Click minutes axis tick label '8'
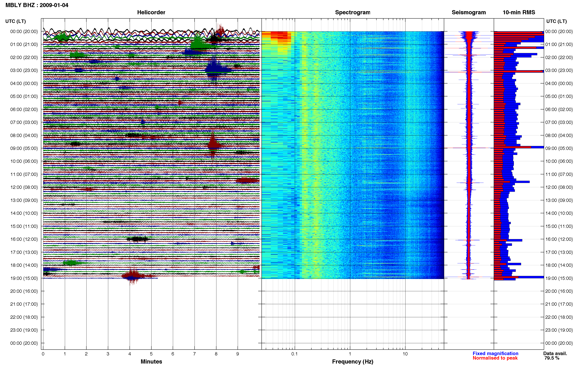 point(216,354)
